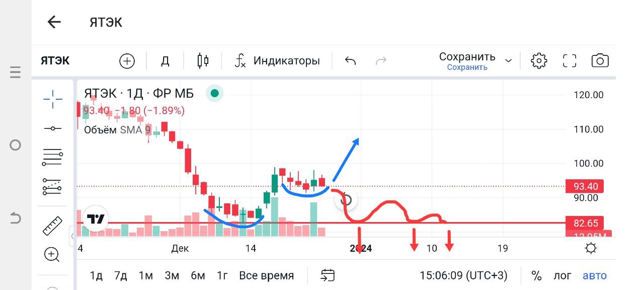
Task: Open chart settings gear
Action: click(x=539, y=61)
